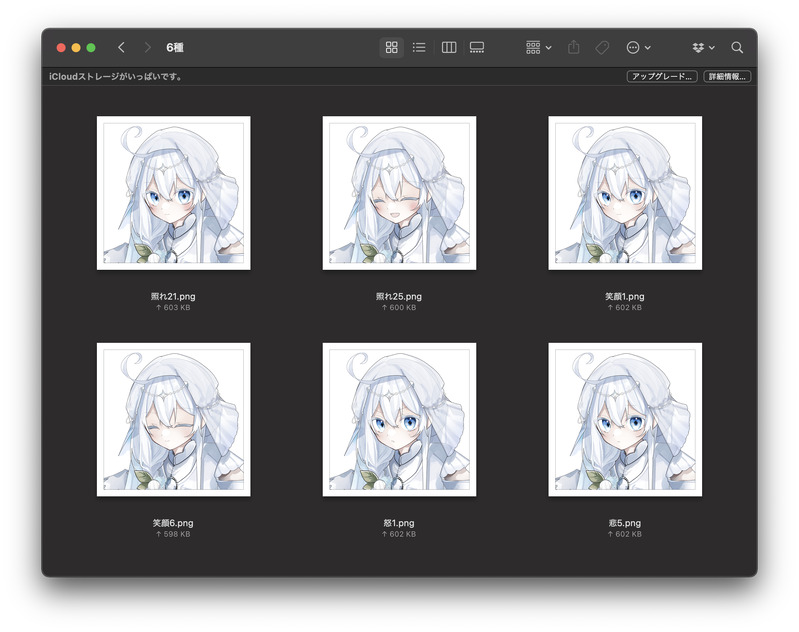The width and height of the screenshot is (799, 632).
Task: Click the 詳細情報... button
Action: point(727,76)
